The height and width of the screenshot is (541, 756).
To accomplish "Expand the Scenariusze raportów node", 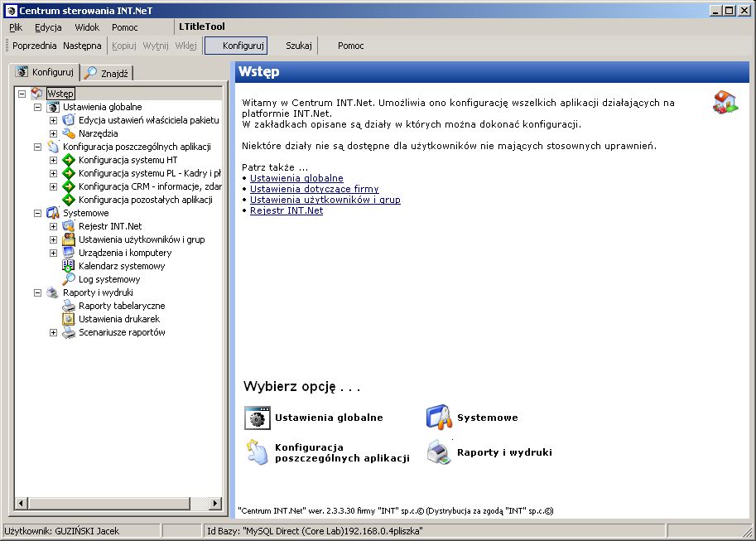I will pyautogui.click(x=54, y=332).
